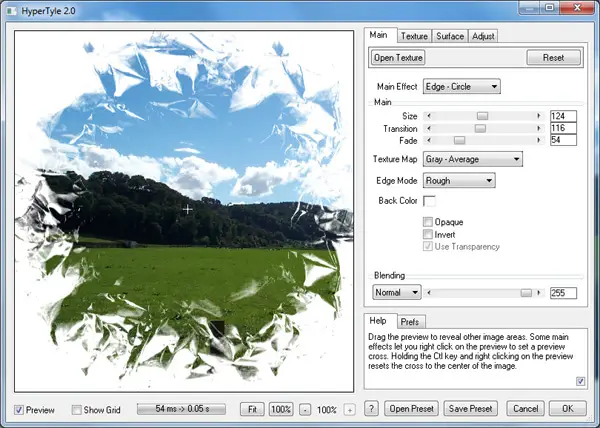600x428 pixels.
Task: Click the 100% zoom button
Action: coord(281,409)
